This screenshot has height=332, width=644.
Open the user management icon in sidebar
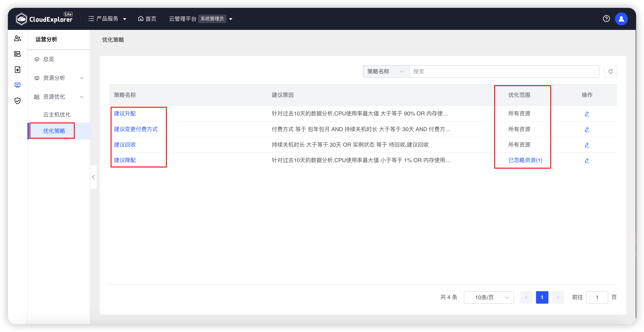[x=17, y=38]
